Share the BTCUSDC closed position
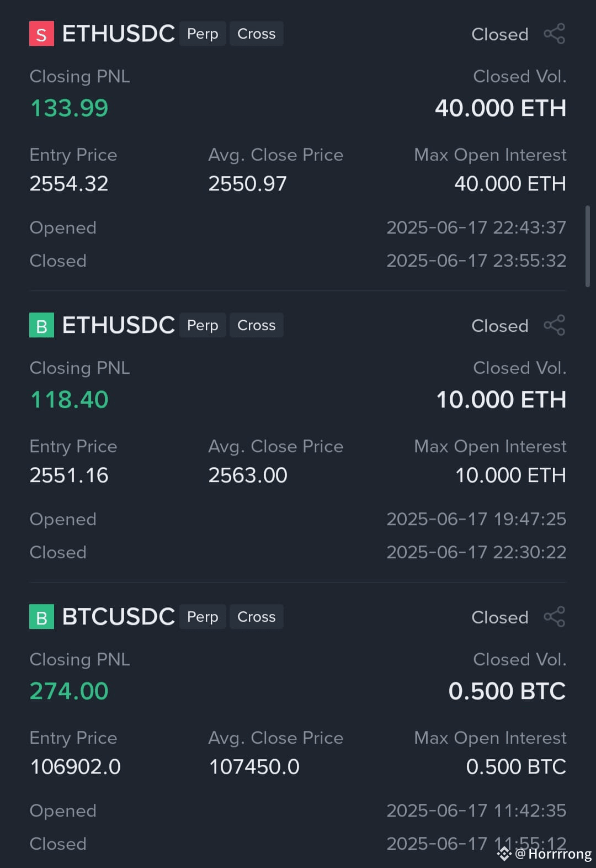Viewport: 596px width, 868px height. click(x=554, y=617)
